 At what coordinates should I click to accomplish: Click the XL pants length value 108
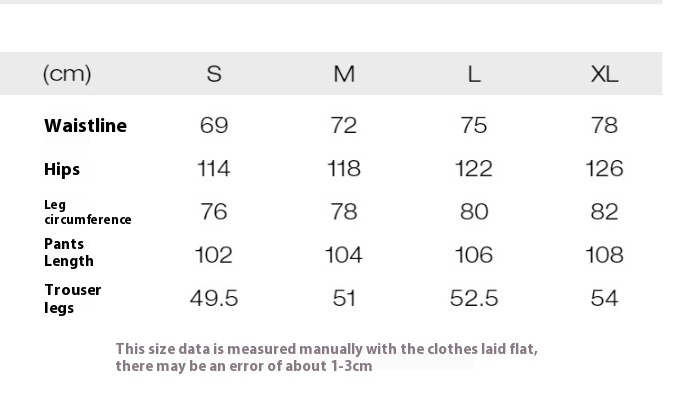tap(605, 255)
